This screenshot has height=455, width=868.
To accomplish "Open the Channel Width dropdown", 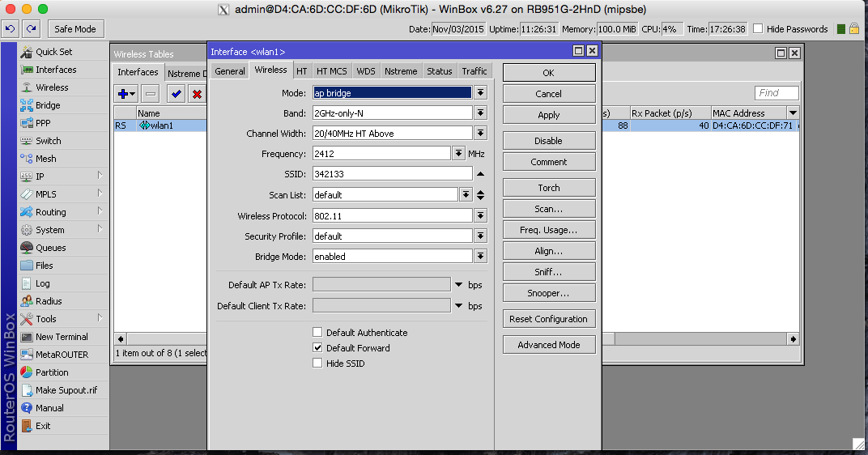I will [480, 134].
